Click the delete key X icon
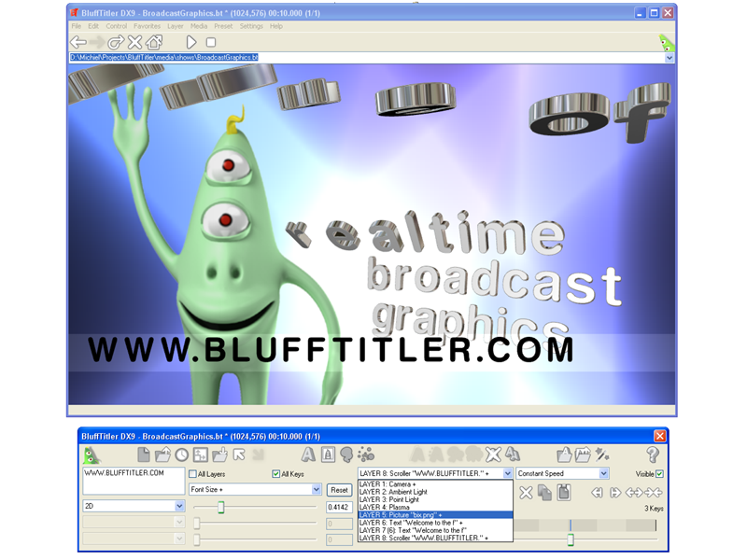This screenshot has width=747, height=560. point(526,493)
